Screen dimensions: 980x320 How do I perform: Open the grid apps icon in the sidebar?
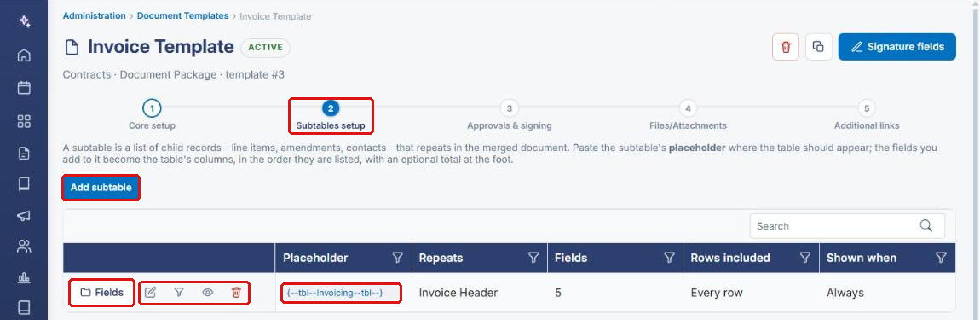24,121
